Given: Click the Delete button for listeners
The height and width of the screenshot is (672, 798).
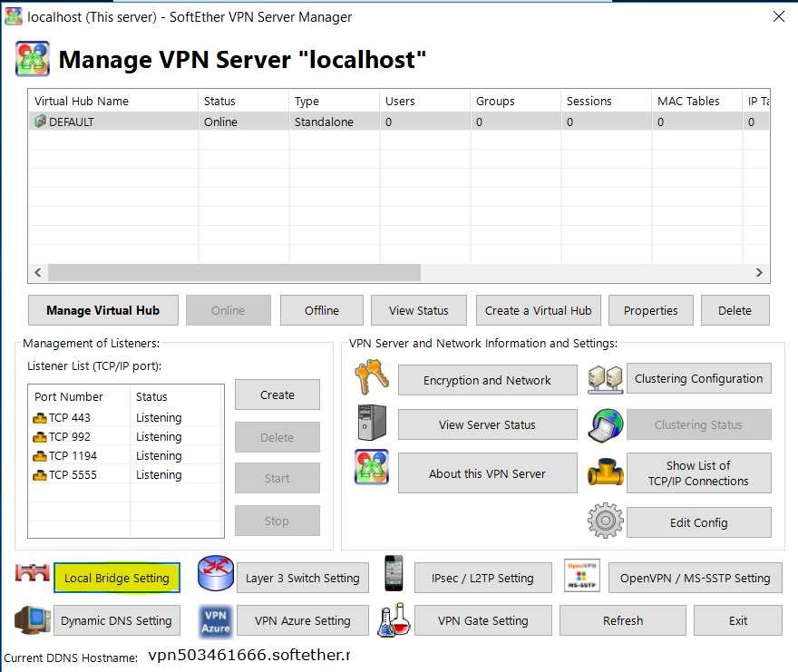Looking at the screenshot, I should 277,437.
